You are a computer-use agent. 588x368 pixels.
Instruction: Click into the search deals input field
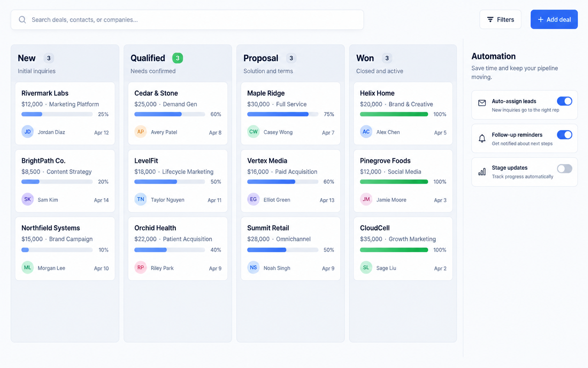(x=187, y=20)
